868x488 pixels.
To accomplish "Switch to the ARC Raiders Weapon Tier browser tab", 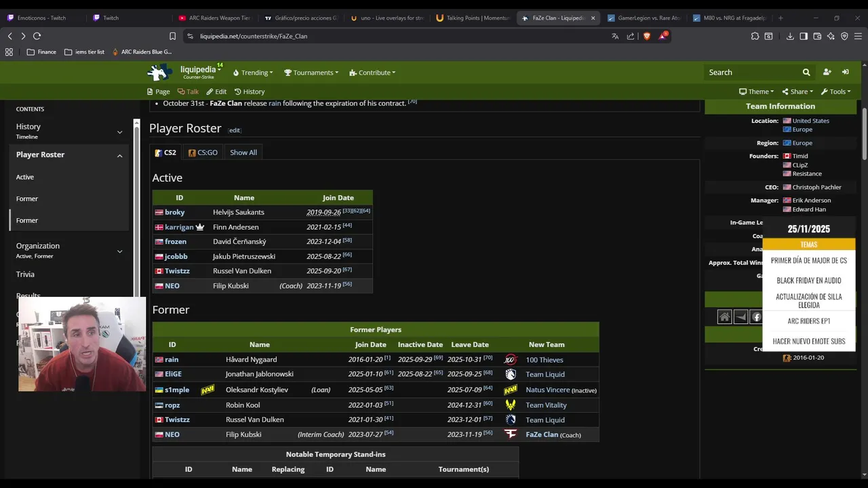I will (x=215, y=18).
